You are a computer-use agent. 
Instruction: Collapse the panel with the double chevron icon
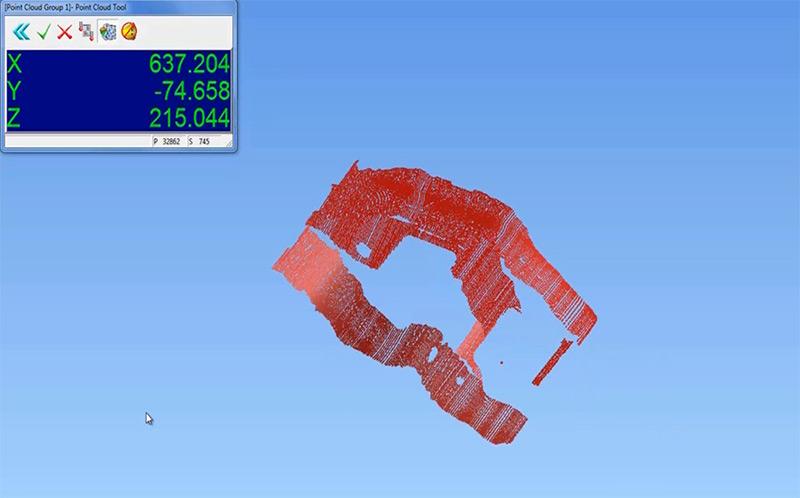point(20,32)
